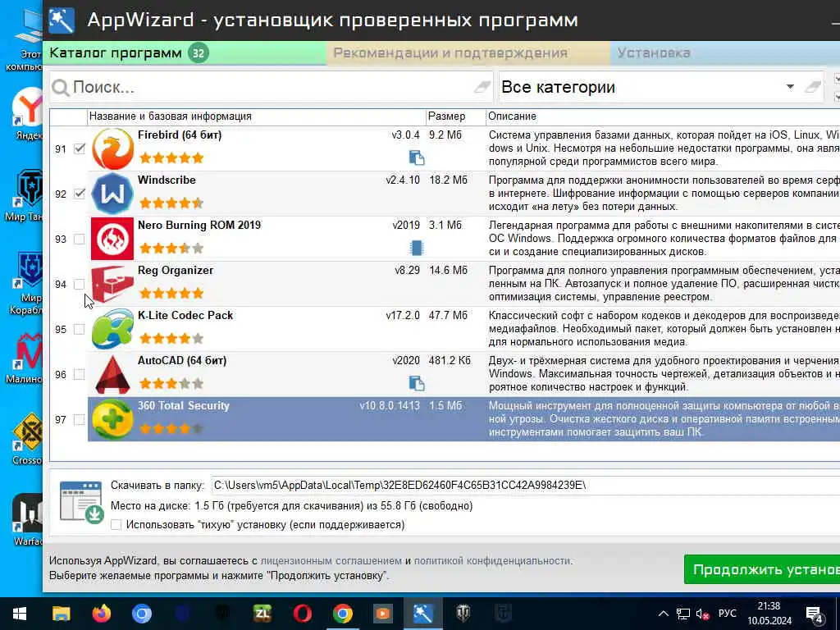Click the chip icon in Nero row
This screenshot has height=630, width=840.
(416, 248)
